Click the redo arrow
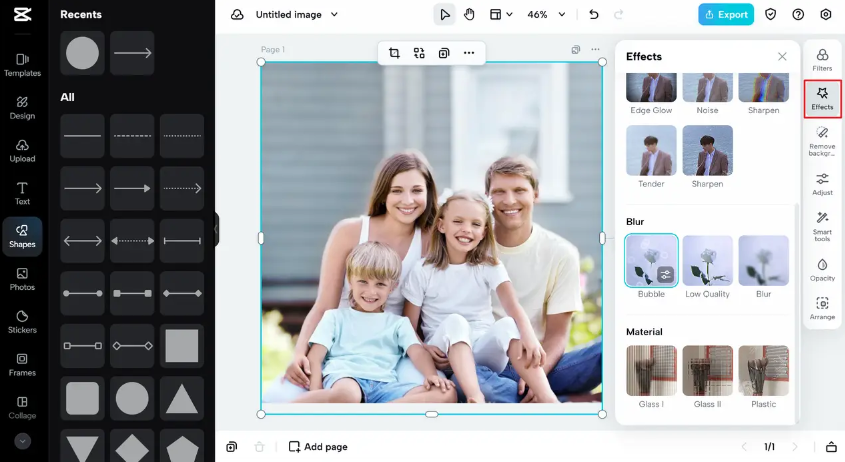This screenshot has height=462, width=845. 619,15
